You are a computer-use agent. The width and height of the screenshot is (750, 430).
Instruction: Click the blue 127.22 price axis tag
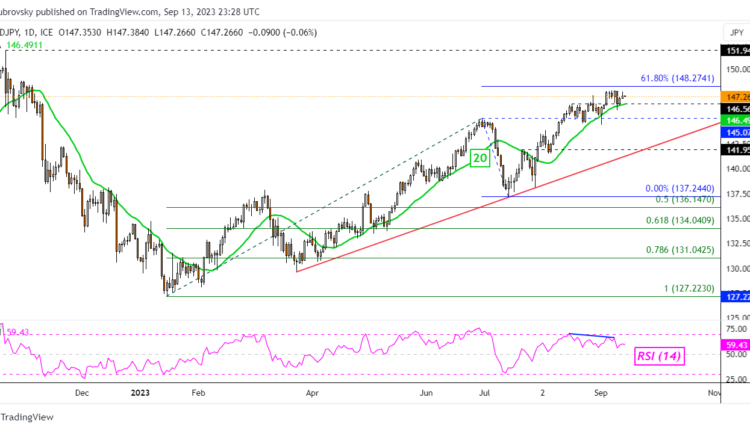click(735, 296)
